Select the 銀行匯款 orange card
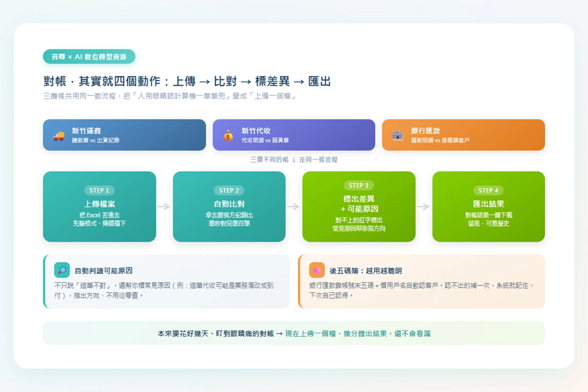Viewport: 588px width, 392px height. [463, 135]
